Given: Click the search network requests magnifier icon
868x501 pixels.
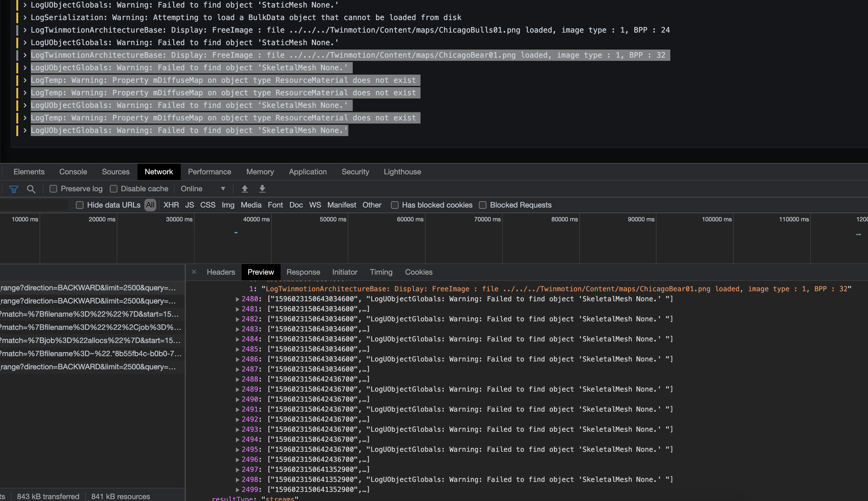Looking at the screenshot, I should click(31, 188).
